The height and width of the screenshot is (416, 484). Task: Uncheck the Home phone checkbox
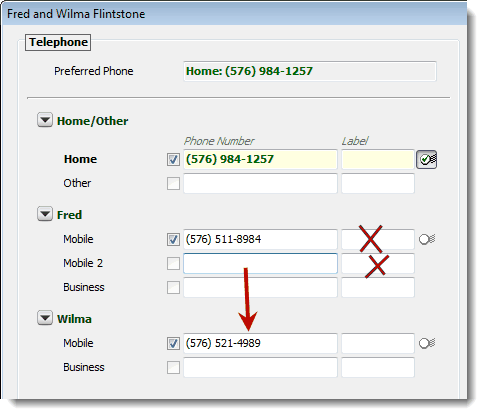[x=173, y=159]
